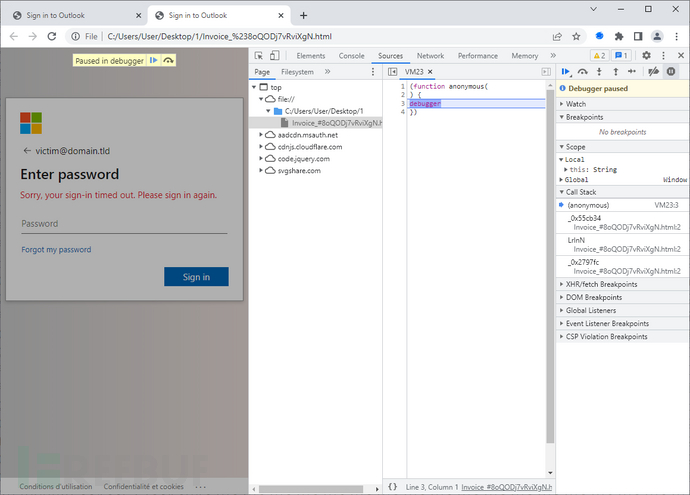Show more navigator tabs chevron
Viewport: 690px width, 495px height.
coord(327,72)
